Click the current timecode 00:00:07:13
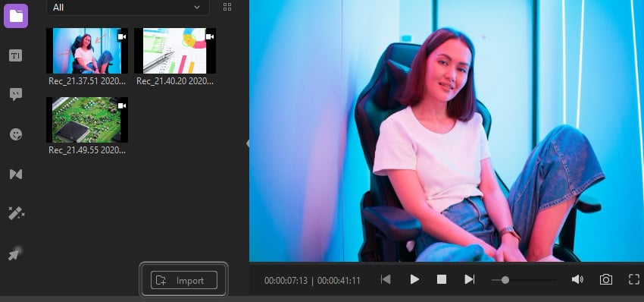Screen dimensions: 644x302 pyautogui.click(x=286, y=281)
